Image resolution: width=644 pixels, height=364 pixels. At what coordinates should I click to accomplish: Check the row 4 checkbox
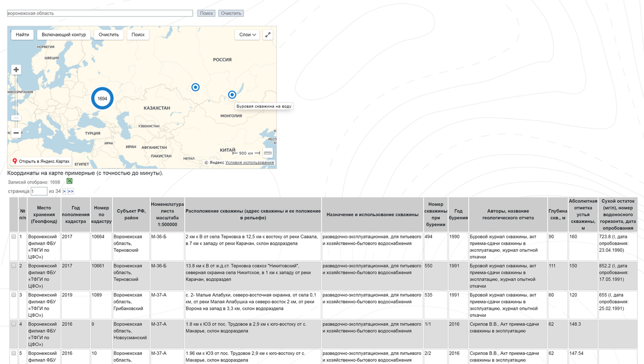14,324
